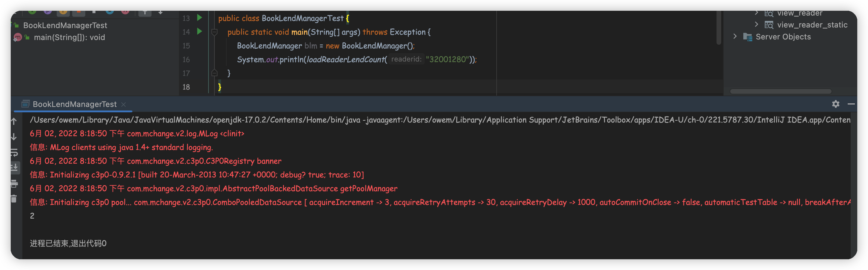The width and height of the screenshot is (868, 270).
Task: Click the "32001280" string literal
Action: [x=447, y=59]
